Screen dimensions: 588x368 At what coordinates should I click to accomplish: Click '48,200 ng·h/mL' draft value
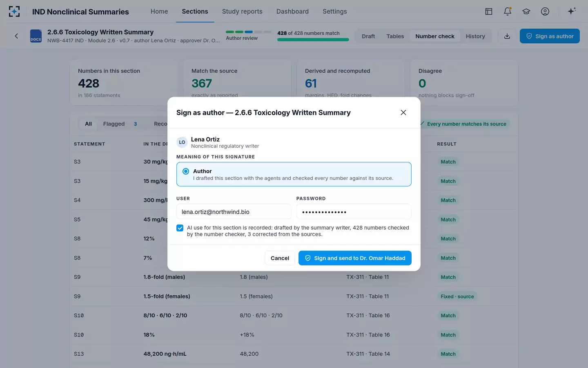point(165,354)
